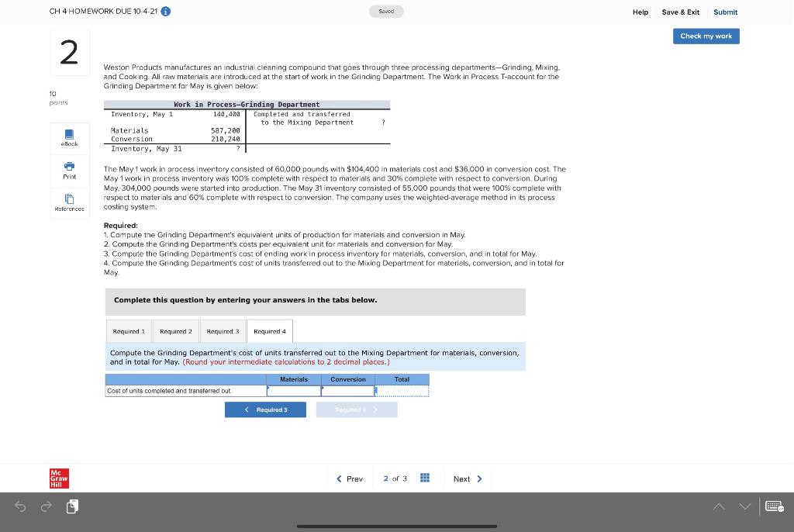Viewport: 794px width, 532px height.
Task: Switch to the Required 2 tab
Action: coord(176,330)
